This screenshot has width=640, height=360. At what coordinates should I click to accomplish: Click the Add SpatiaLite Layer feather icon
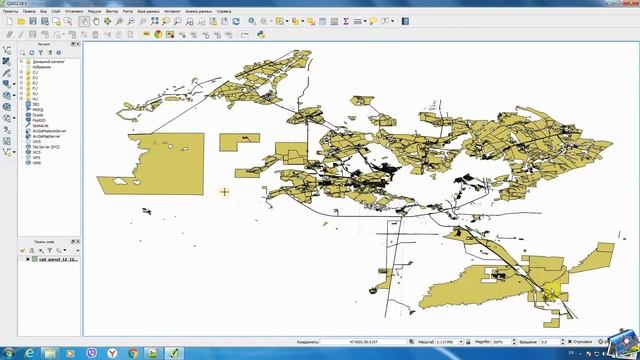click(7, 73)
